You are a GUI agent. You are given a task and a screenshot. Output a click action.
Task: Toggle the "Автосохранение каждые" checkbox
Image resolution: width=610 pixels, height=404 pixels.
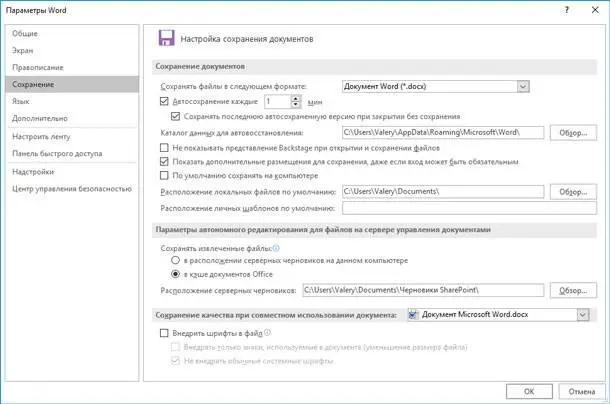pyautogui.click(x=165, y=102)
